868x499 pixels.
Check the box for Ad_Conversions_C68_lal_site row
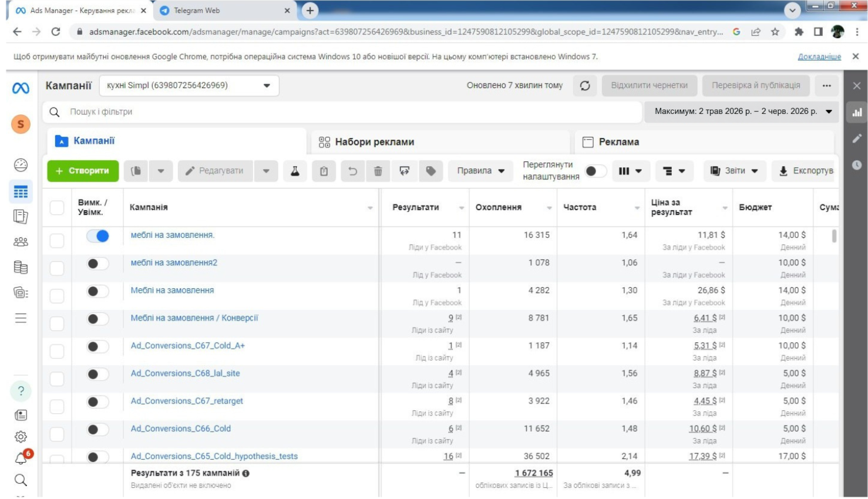pyautogui.click(x=57, y=379)
